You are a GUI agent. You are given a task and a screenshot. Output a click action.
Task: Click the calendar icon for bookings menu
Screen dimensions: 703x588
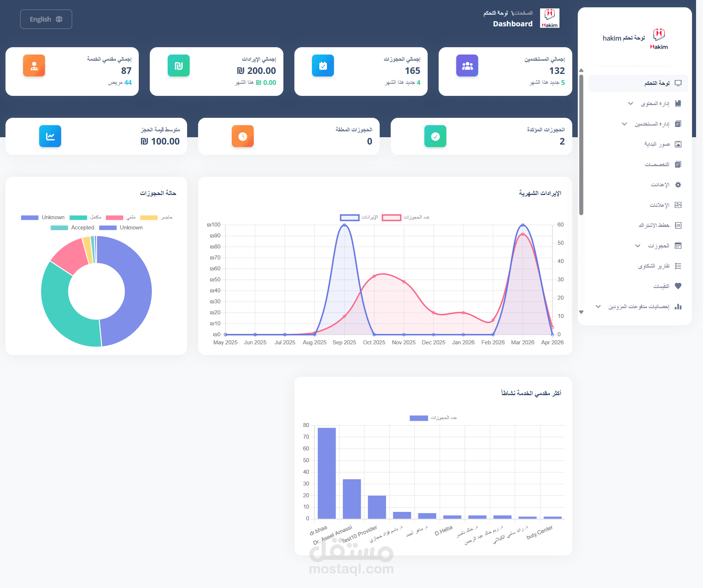pyautogui.click(x=678, y=246)
